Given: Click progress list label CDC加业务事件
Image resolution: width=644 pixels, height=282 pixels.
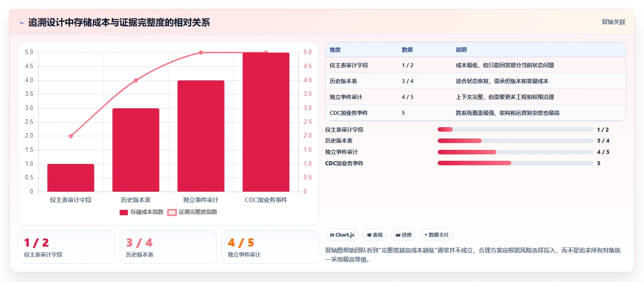Looking at the screenshot, I should (344, 163).
